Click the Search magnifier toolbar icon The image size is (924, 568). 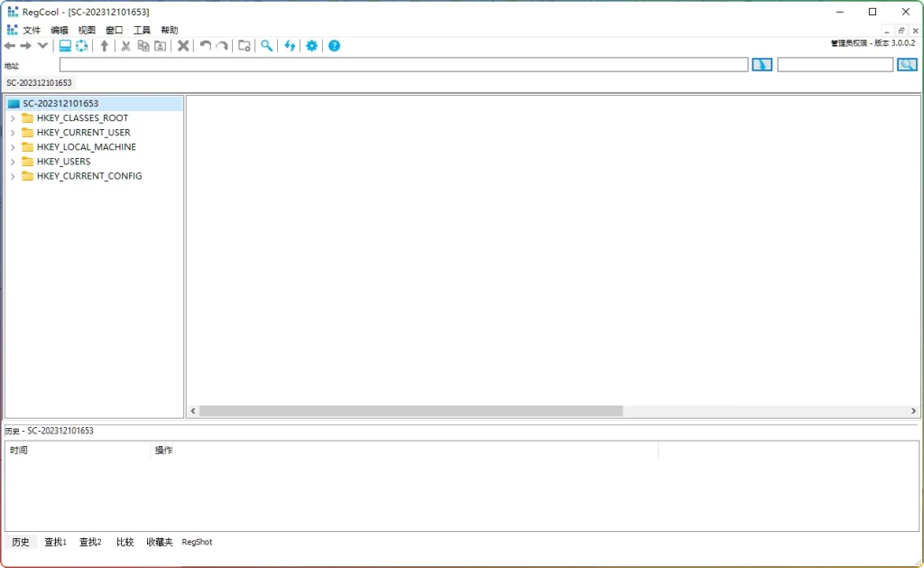264,45
